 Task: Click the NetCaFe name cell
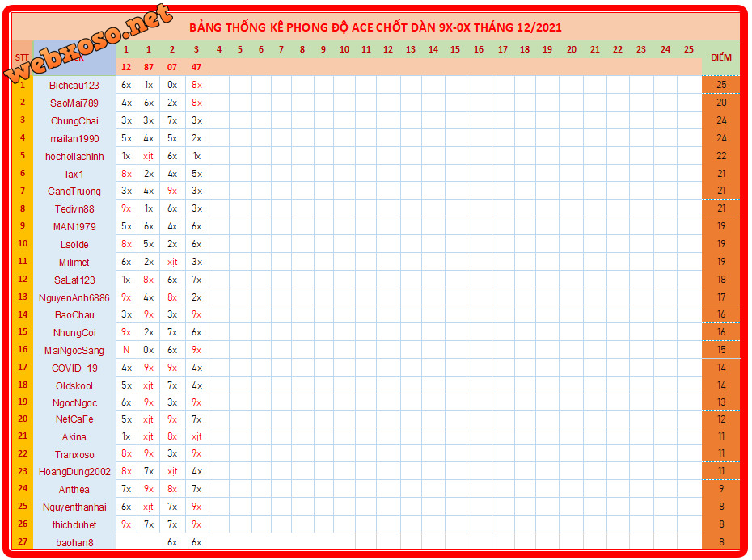tap(74, 419)
